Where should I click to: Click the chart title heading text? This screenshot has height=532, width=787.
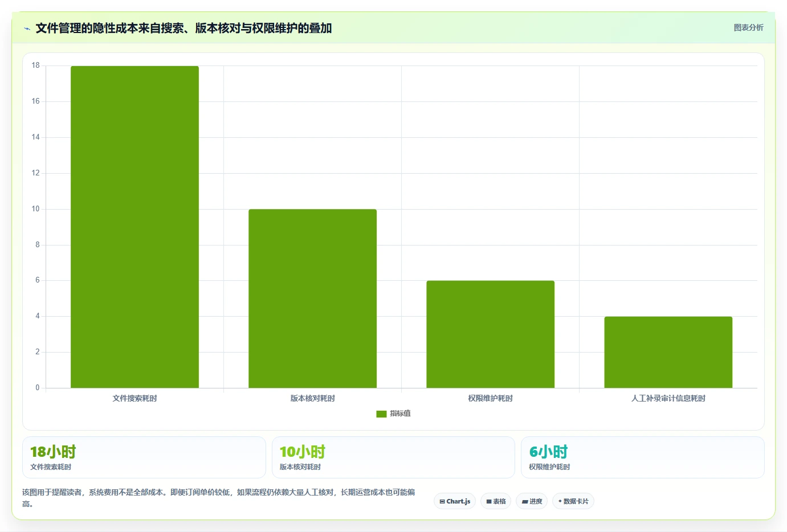pos(184,28)
